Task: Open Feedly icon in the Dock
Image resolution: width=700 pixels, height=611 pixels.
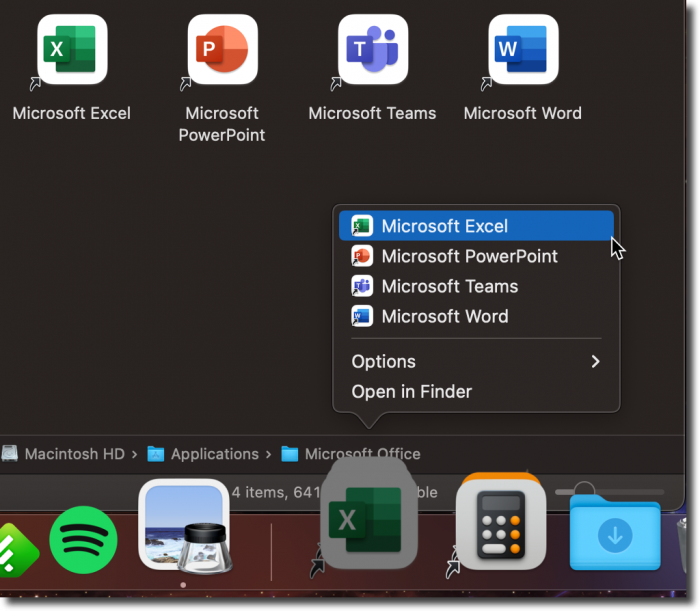Action: (x=16, y=550)
